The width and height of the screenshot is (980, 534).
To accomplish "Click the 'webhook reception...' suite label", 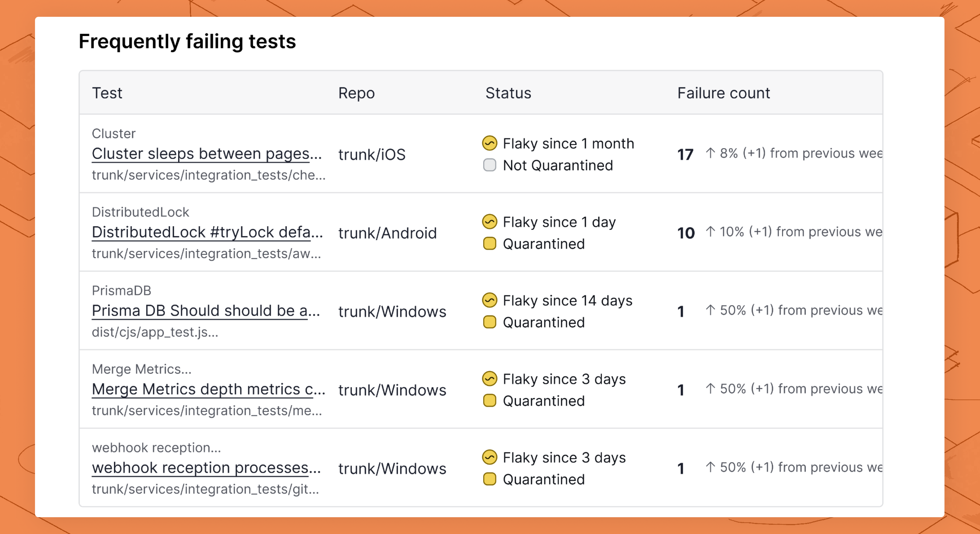I will 156,448.
